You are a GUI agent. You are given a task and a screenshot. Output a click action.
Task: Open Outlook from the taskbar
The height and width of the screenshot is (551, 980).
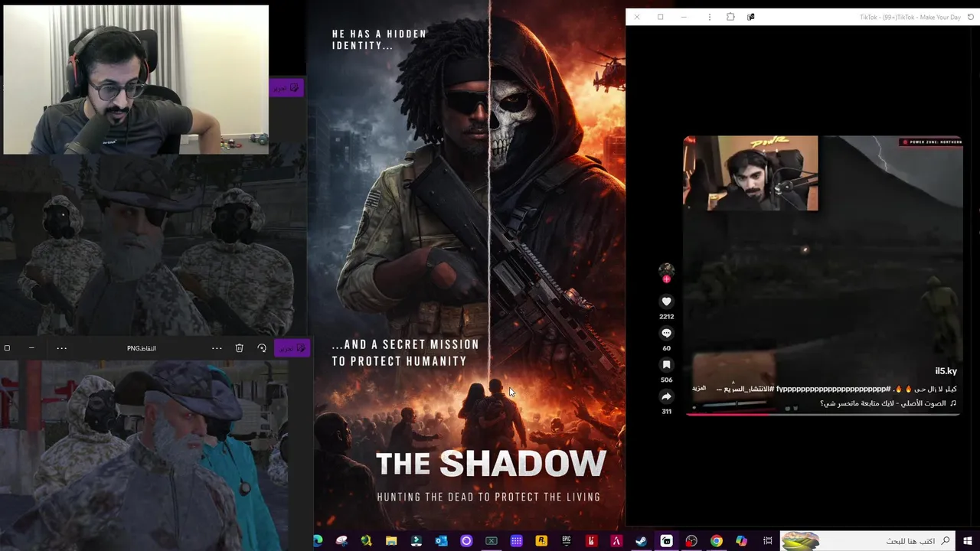[x=441, y=541]
